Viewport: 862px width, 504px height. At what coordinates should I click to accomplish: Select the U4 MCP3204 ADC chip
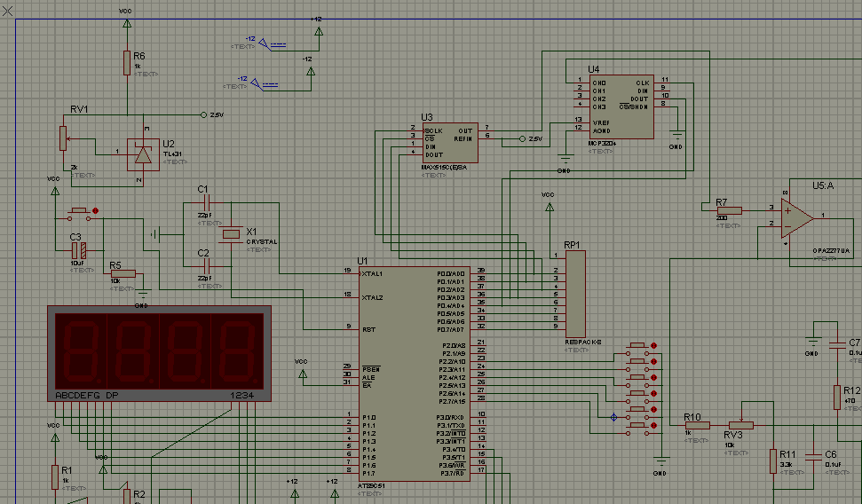(621, 106)
